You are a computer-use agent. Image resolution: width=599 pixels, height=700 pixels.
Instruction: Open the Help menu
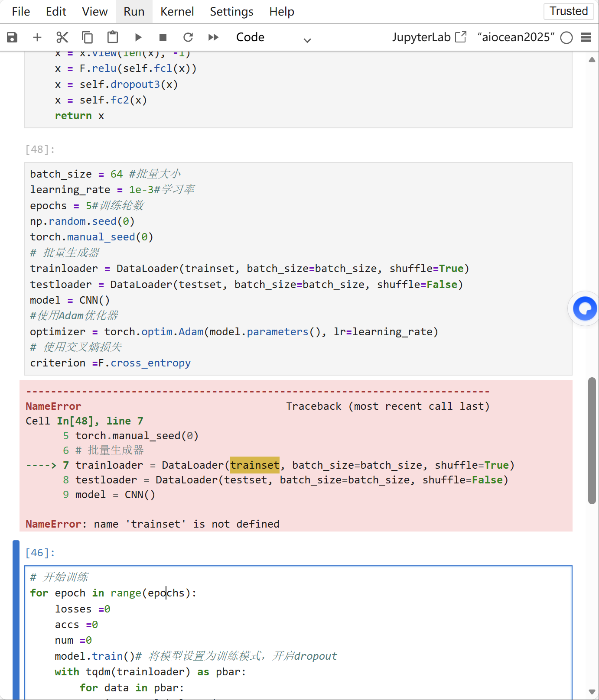tap(282, 12)
